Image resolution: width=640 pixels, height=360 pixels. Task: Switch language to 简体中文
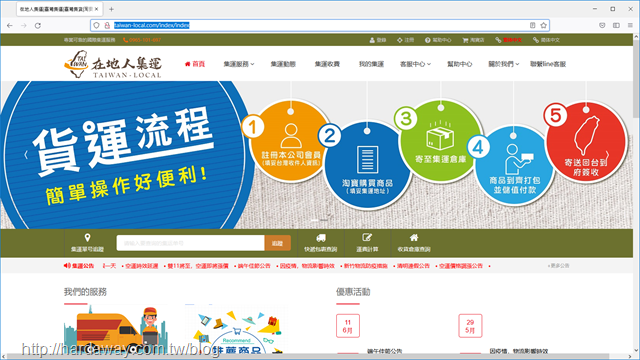coord(546,40)
